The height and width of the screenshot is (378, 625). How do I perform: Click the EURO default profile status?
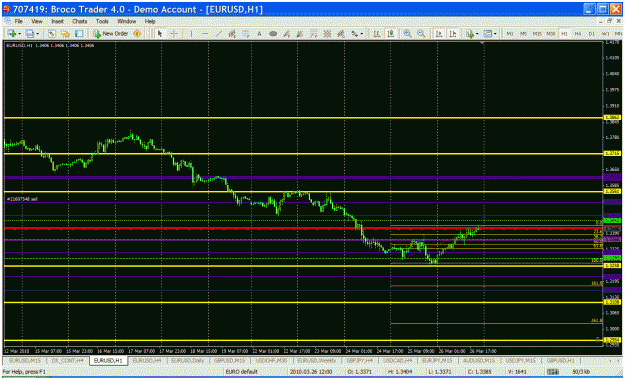click(x=242, y=372)
